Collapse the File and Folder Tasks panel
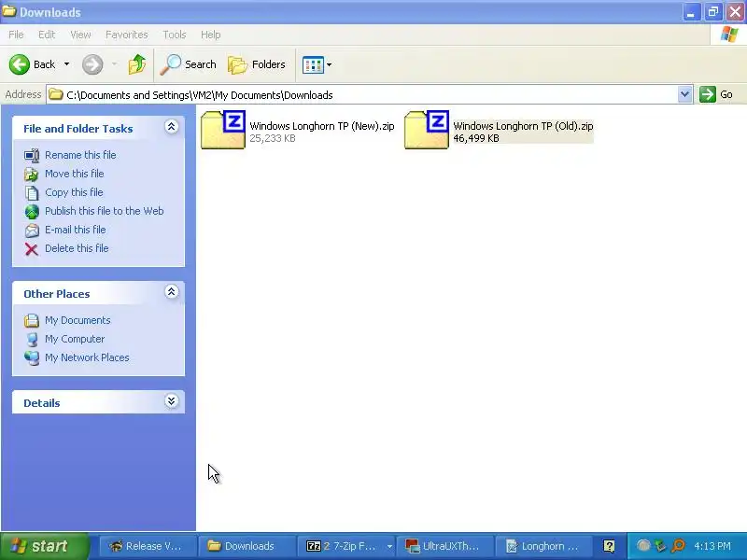Viewport: 747px width, 560px height. coord(172,127)
